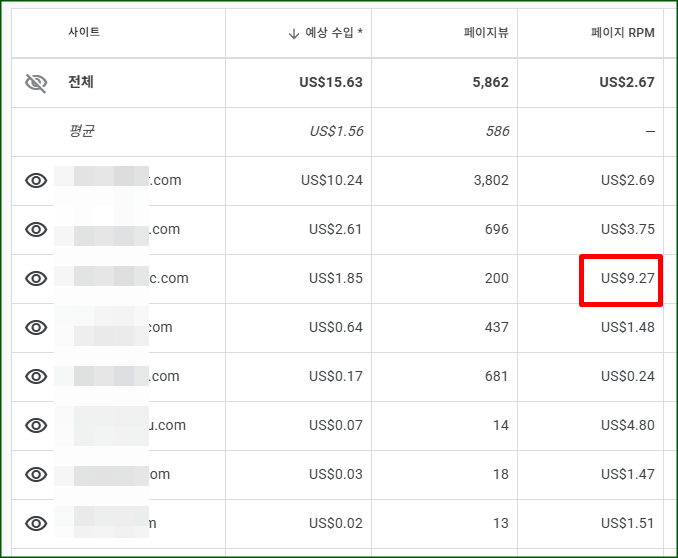Hide the site with US$0.17 revenue
This screenshot has height=558, width=678.
pyautogui.click(x=36, y=377)
